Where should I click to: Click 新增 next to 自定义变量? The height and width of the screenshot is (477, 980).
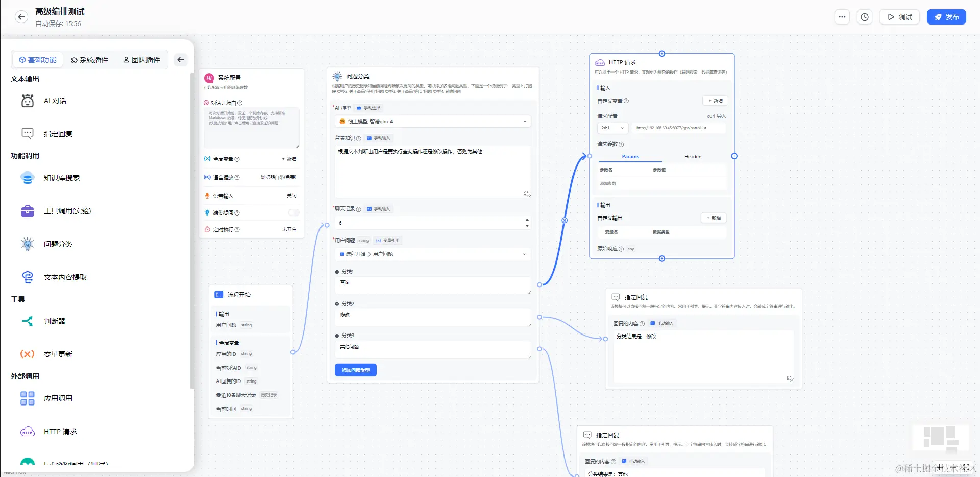tap(715, 101)
